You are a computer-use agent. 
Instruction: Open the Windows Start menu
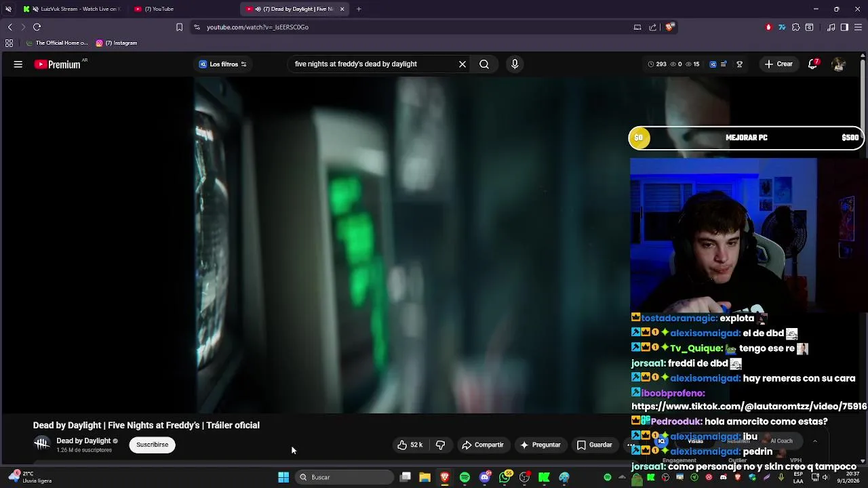[283, 477]
